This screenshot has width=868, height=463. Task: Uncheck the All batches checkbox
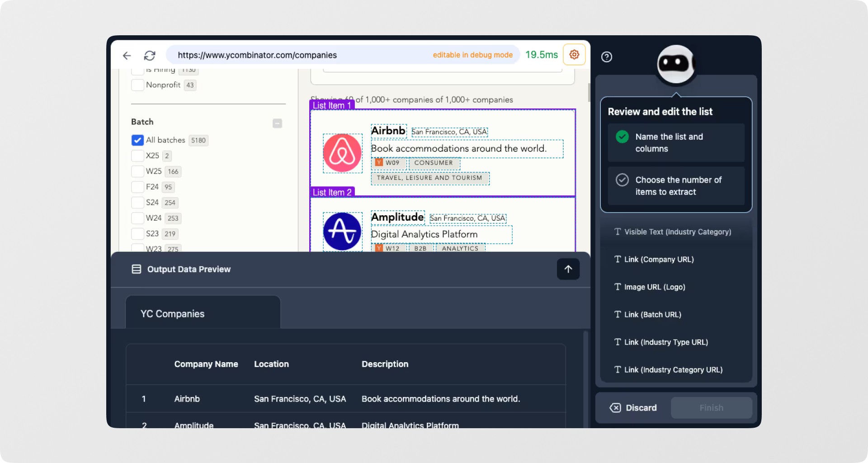(x=137, y=140)
